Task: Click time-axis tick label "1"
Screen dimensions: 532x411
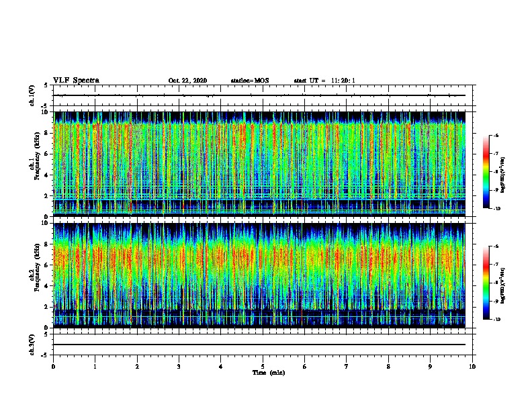Action: click(95, 367)
